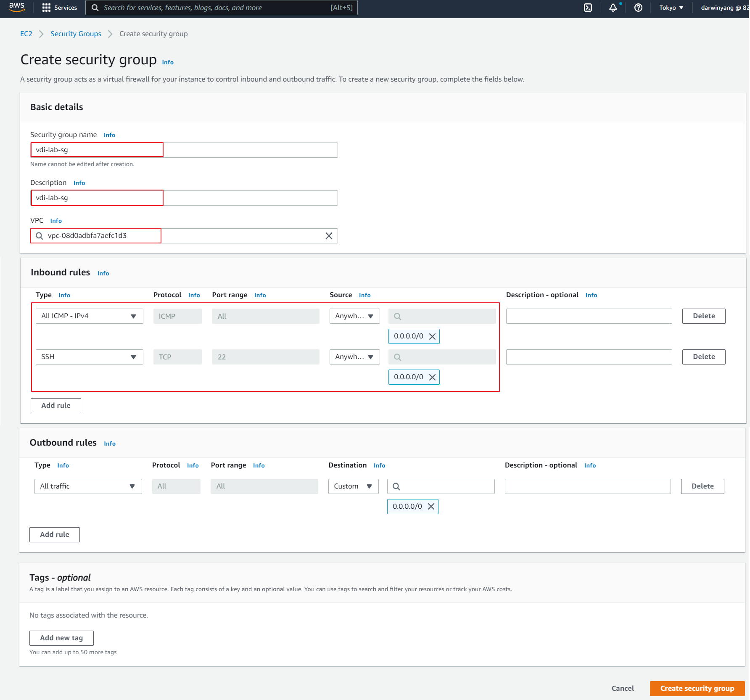Clear the selected VPC with X
Screen dimensions: 750x700
point(329,236)
